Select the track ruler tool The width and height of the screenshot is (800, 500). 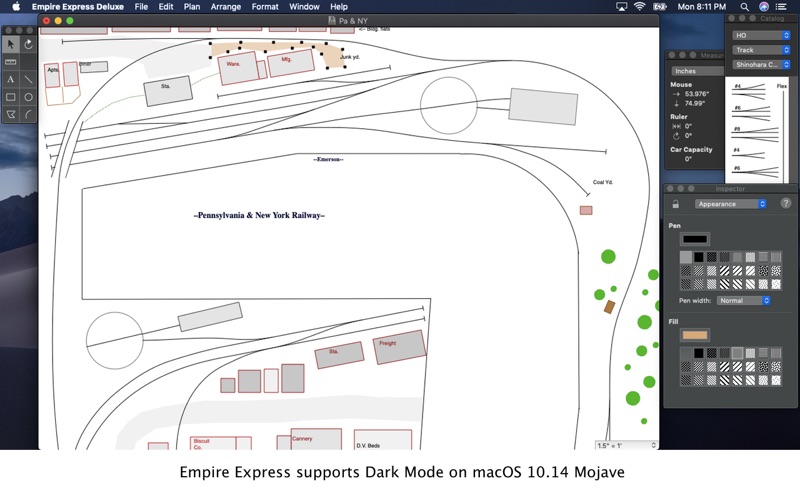click(x=11, y=62)
